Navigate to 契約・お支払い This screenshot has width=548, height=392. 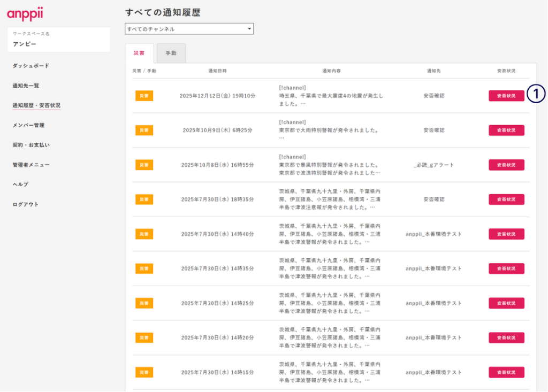[x=31, y=145]
